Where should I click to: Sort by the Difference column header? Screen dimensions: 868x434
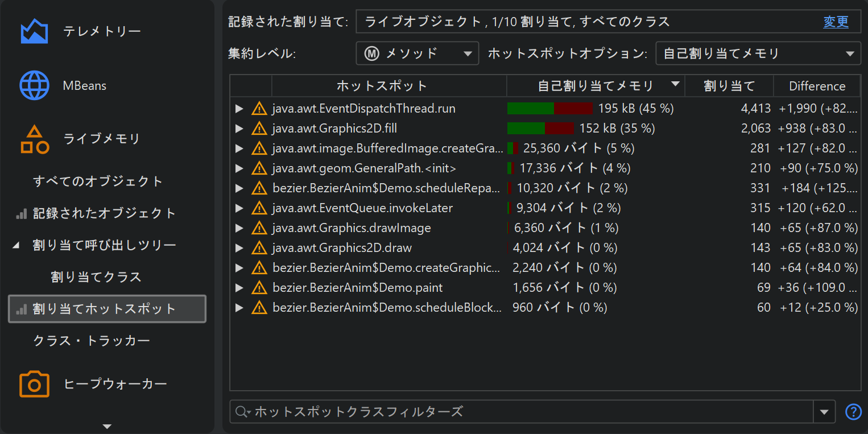tap(817, 86)
